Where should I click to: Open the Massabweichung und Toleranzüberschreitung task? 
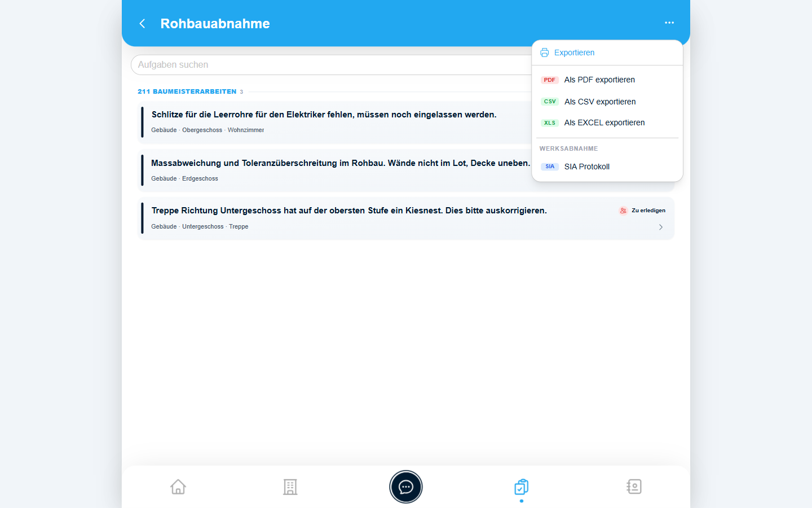[335, 170]
